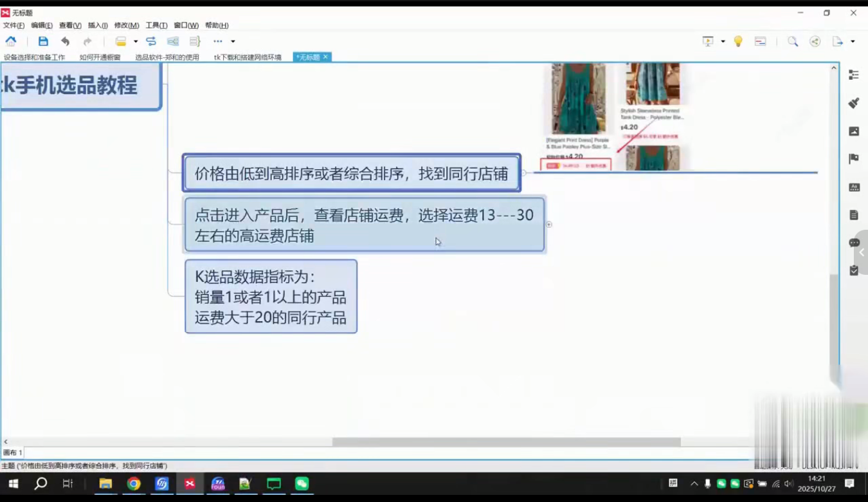868x502 pixels.
Task: Open the style brush panel
Action: [x=854, y=103]
